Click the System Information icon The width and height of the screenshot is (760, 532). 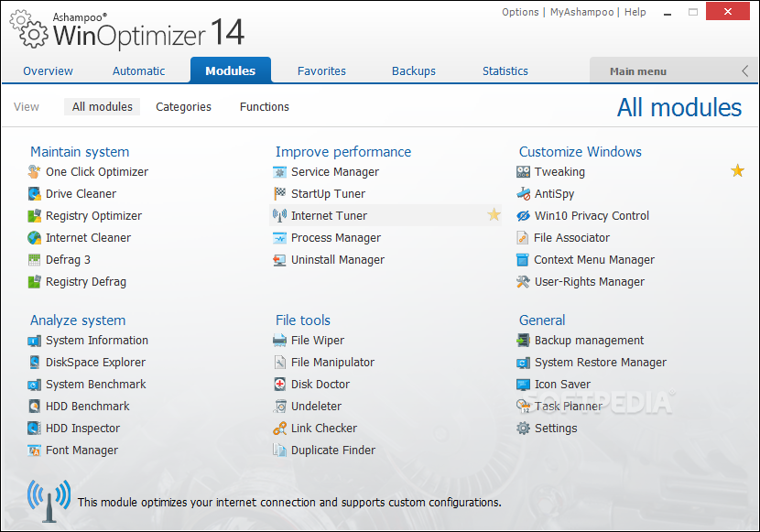pyautogui.click(x=34, y=341)
